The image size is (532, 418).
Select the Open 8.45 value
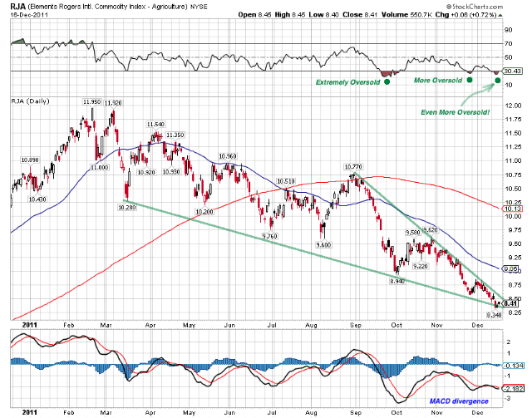254,15
